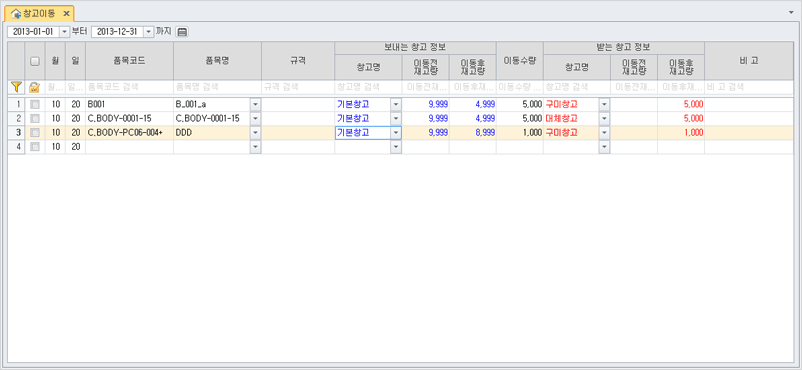Click the warehouse icon on 창고이동 tab
802x370 pixels.
[16, 13]
